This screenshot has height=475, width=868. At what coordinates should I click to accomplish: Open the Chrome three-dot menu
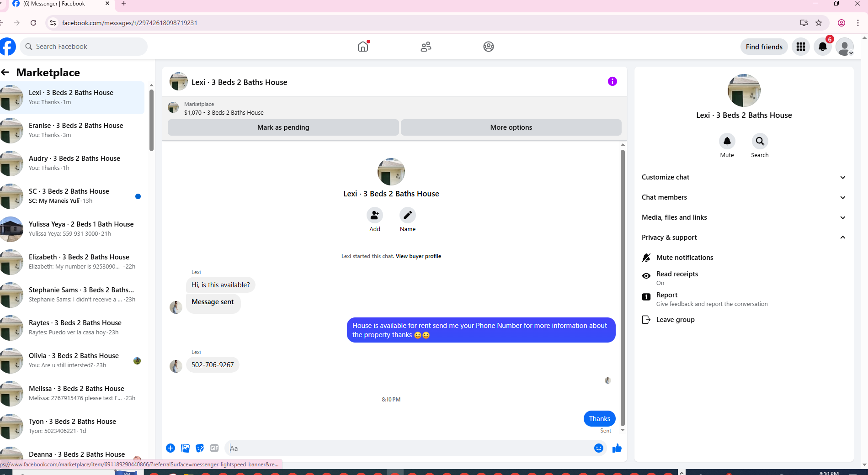[x=858, y=23]
